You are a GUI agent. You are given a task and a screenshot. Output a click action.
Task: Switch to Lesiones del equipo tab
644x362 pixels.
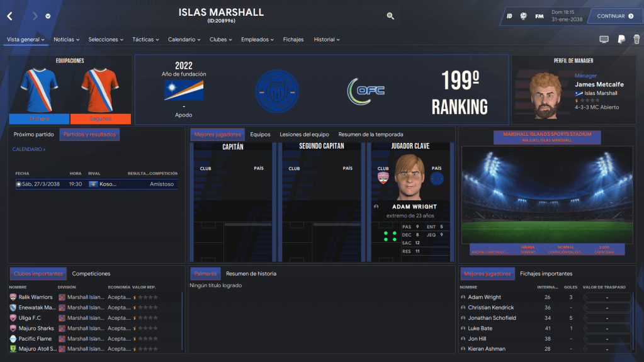[304, 134]
